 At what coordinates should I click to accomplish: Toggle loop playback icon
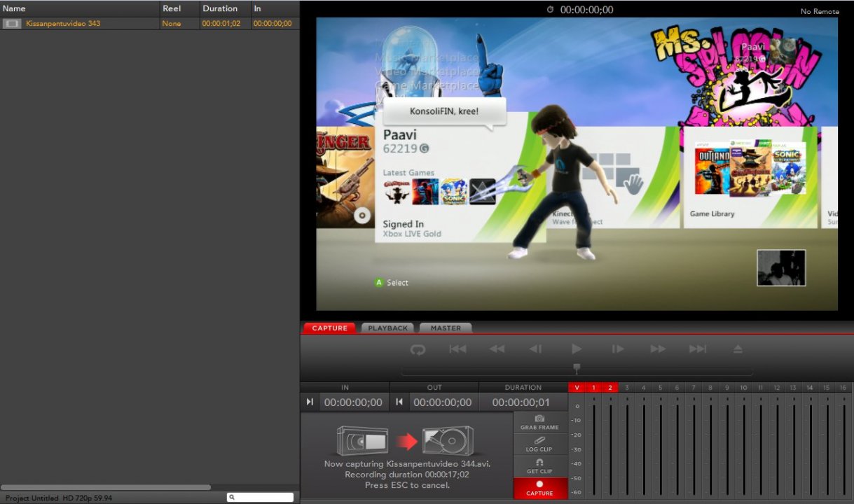coord(418,349)
